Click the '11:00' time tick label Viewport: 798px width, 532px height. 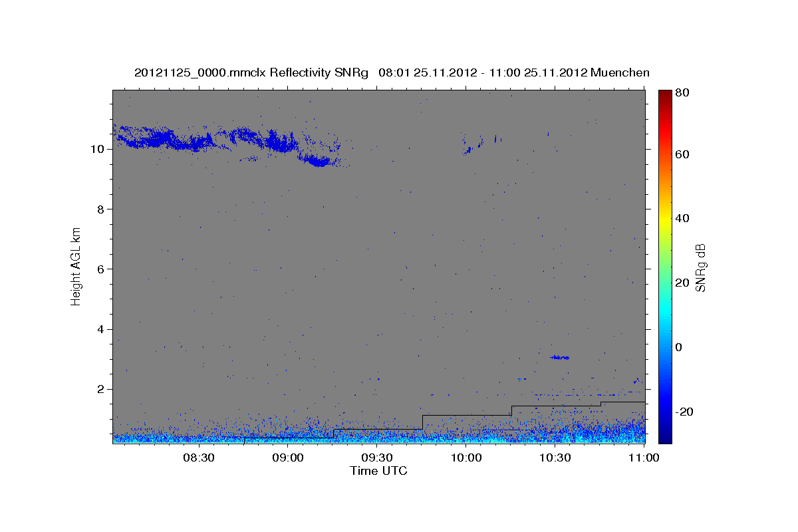[644, 458]
